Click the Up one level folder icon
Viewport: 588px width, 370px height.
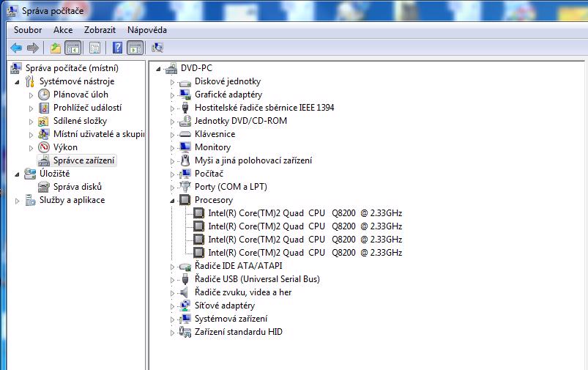click(x=56, y=48)
